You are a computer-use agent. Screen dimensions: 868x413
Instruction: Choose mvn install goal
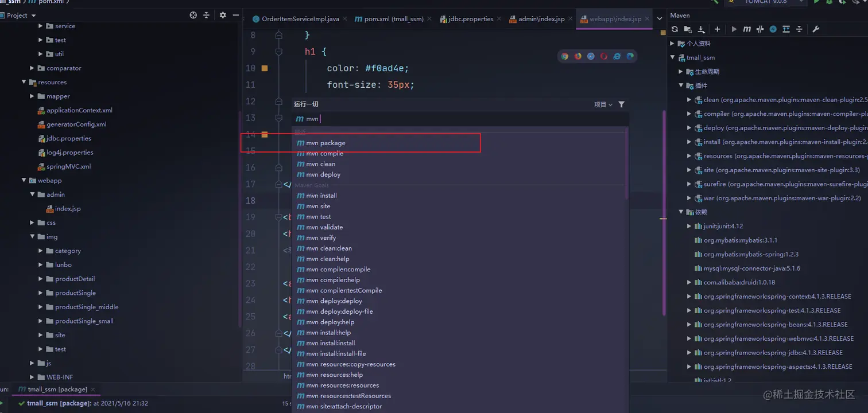460,196
